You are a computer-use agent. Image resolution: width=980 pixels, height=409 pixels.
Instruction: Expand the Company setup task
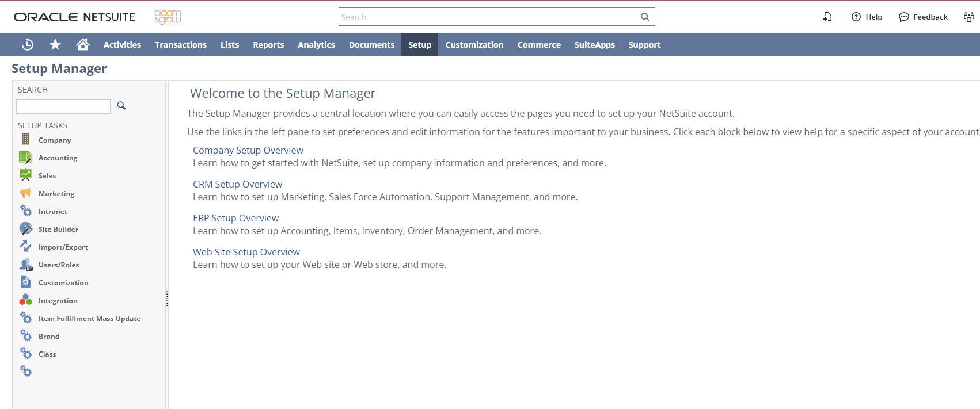pos(55,140)
